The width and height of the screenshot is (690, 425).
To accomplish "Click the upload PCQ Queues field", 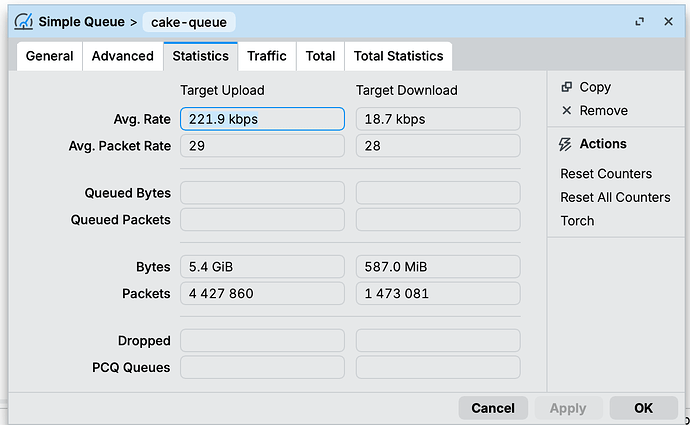I will pos(262,367).
